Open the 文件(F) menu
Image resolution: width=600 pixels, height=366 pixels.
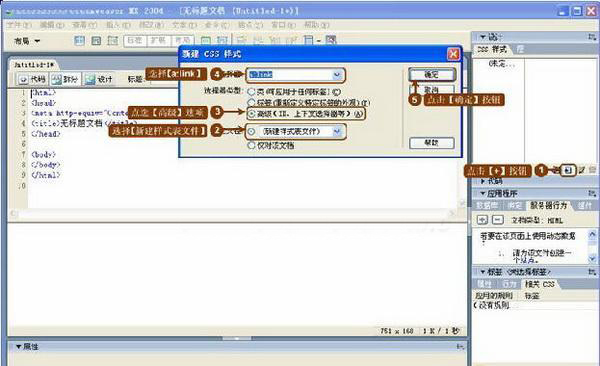tap(19, 25)
